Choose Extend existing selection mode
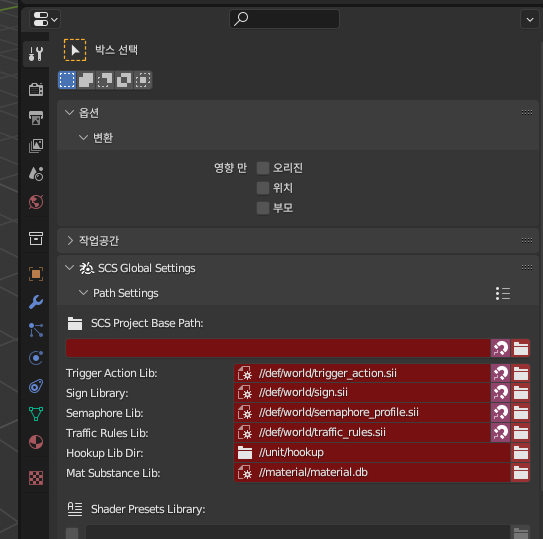 86,80
